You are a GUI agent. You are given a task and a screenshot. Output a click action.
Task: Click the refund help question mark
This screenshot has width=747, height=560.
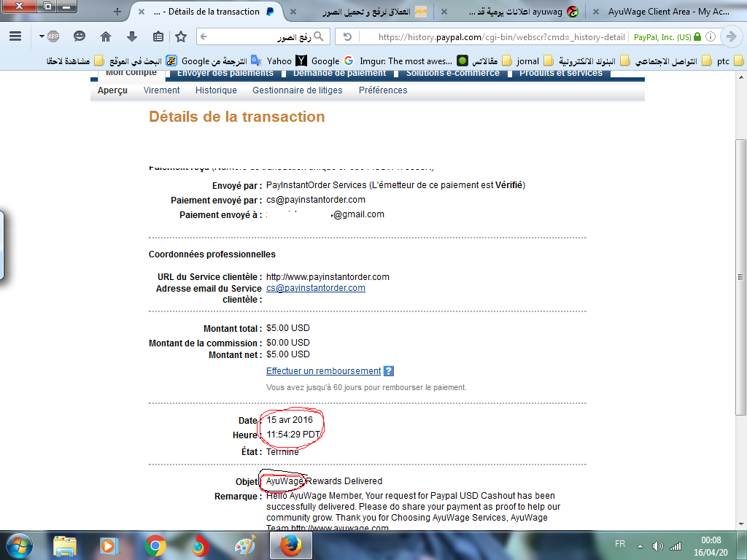[x=389, y=371]
